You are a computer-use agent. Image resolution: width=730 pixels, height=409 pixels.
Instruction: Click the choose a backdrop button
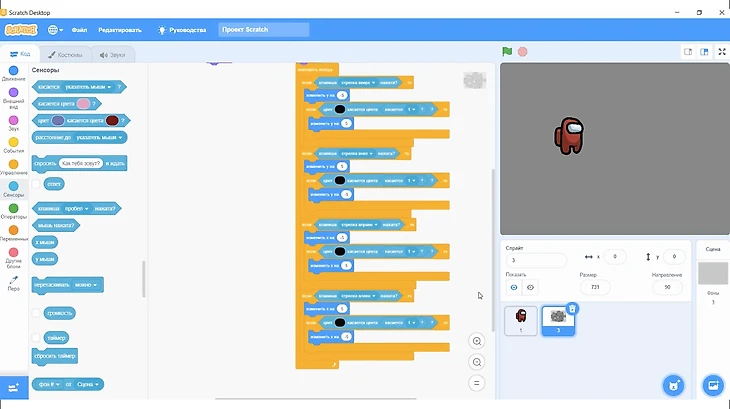click(x=713, y=385)
